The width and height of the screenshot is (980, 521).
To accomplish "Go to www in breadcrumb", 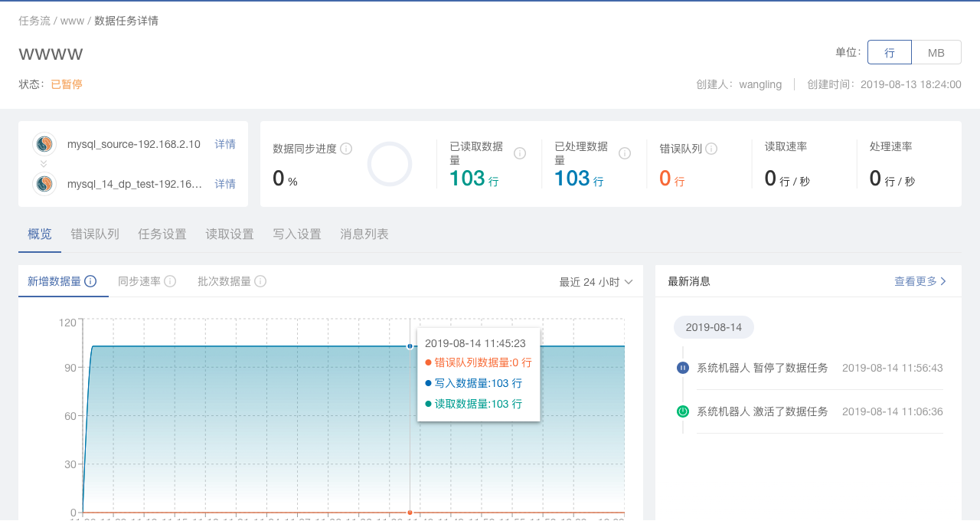I will 72,21.
